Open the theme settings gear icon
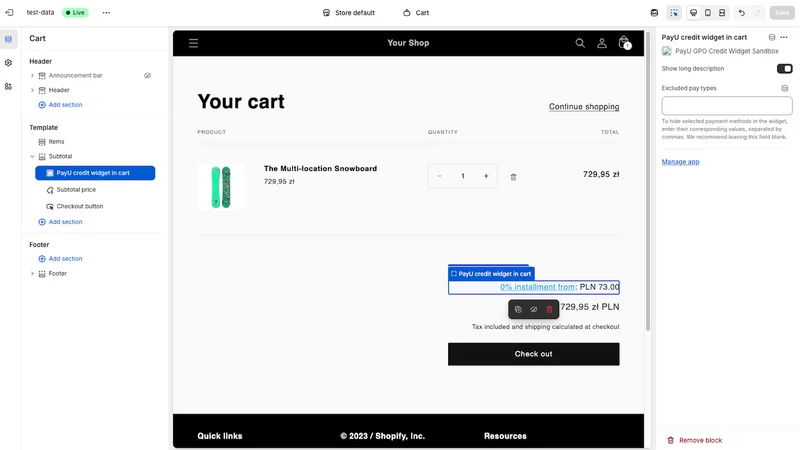The height and width of the screenshot is (450, 800). 8,63
